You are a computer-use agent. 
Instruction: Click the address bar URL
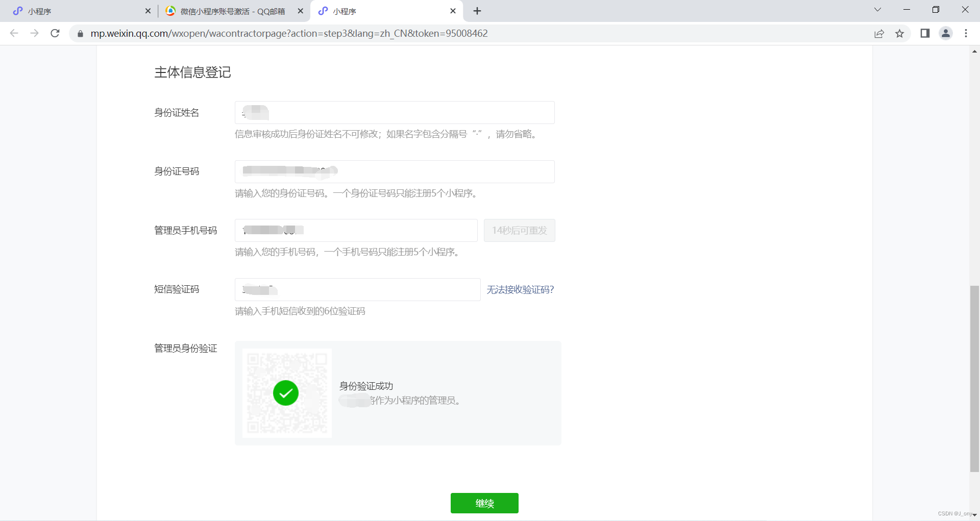(289, 33)
